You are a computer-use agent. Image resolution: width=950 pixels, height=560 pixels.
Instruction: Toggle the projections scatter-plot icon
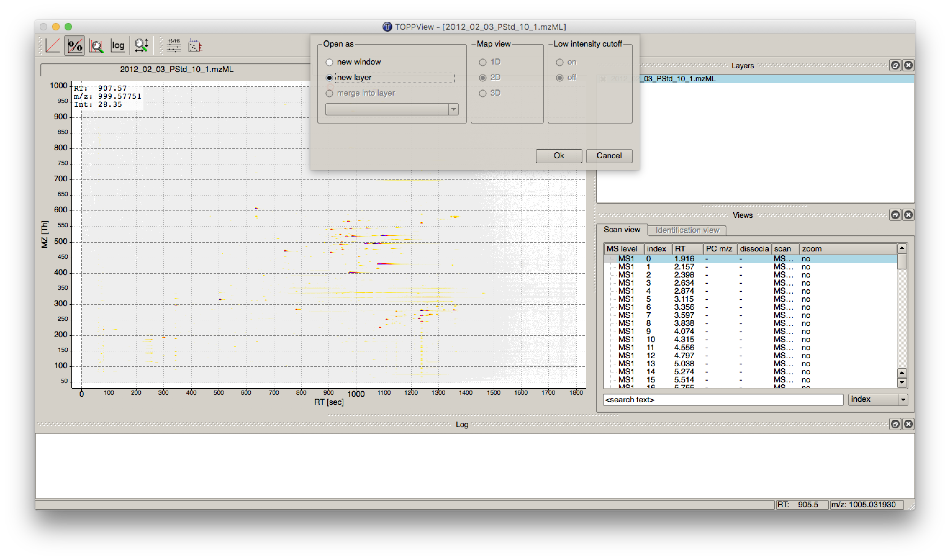pyautogui.click(x=195, y=46)
